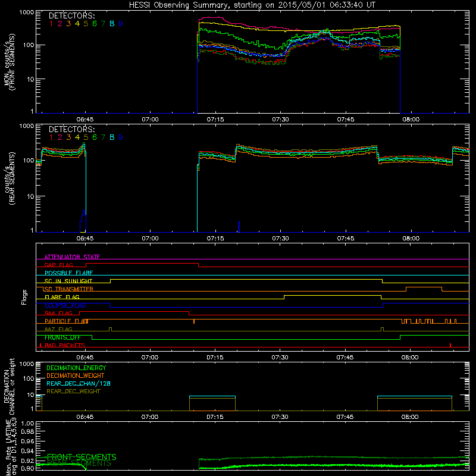Image resolution: width=476 pixels, height=476 pixels.
Task: Select DETECTORS: label in the rear segments panel
Action: coord(71,130)
